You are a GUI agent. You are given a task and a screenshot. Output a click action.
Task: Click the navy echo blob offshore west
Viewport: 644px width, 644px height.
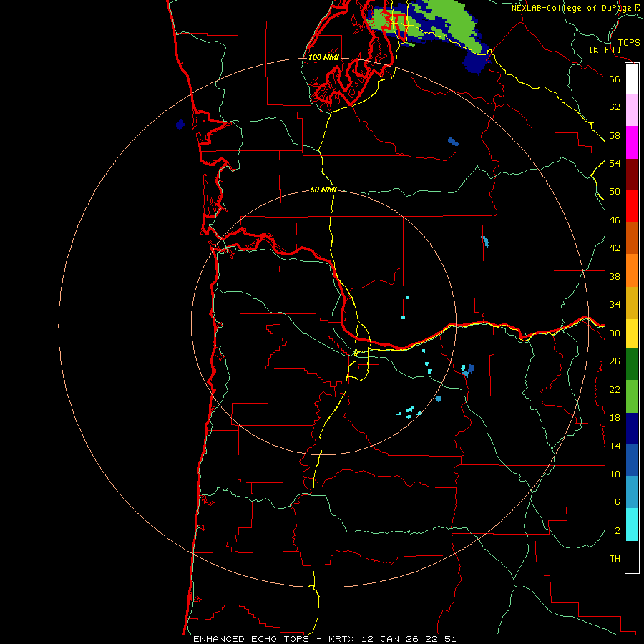(180, 124)
